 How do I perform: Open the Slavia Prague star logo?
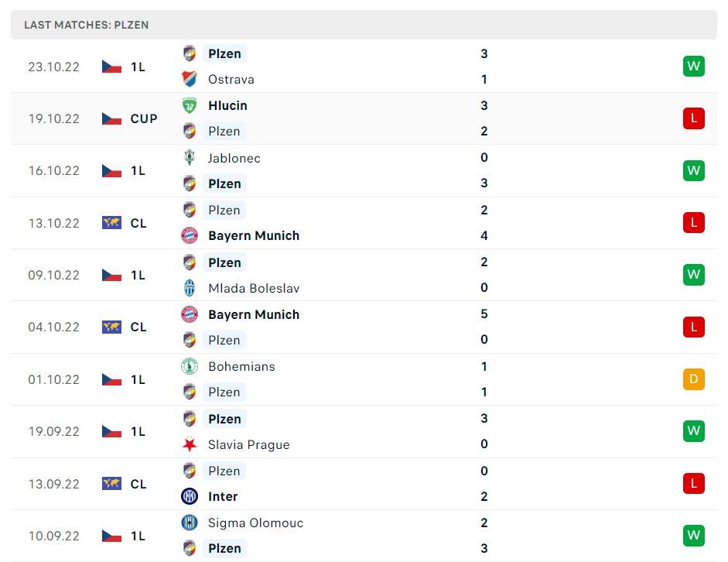[x=190, y=444]
